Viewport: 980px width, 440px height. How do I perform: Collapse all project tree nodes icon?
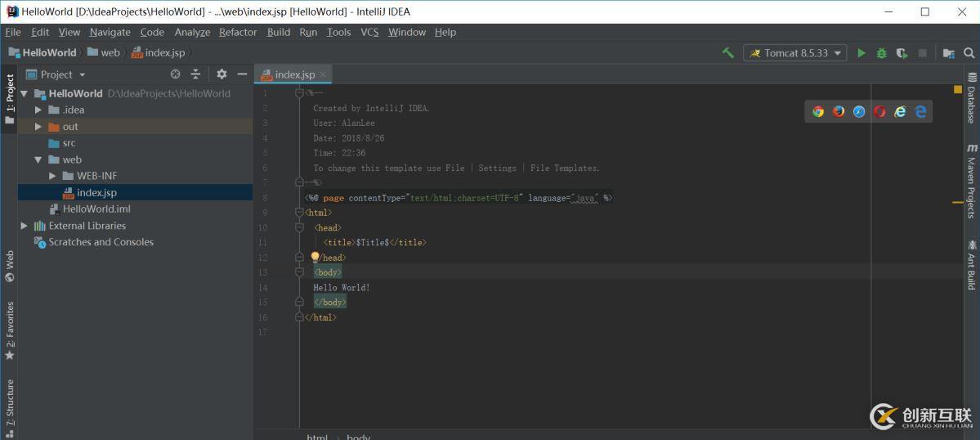[x=195, y=74]
